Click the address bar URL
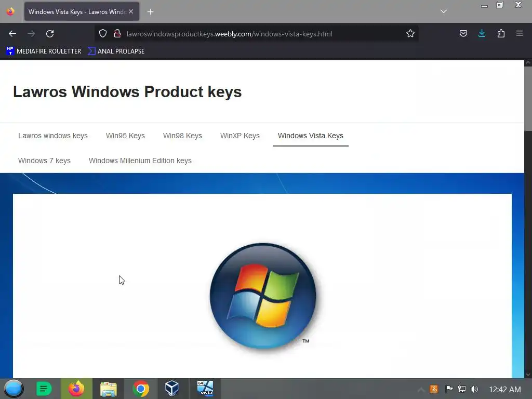 [x=229, y=34]
